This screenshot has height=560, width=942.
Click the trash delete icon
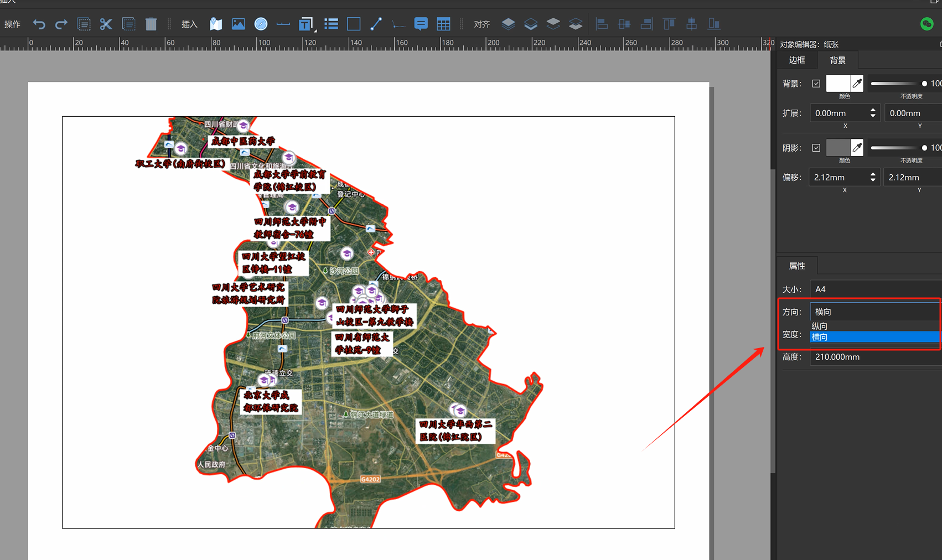(x=151, y=24)
